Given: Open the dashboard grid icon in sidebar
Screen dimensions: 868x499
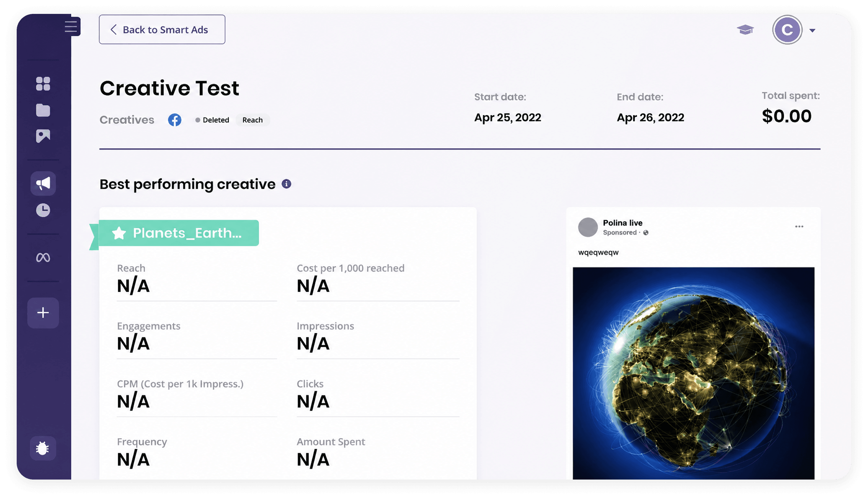Looking at the screenshot, I should click(43, 84).
